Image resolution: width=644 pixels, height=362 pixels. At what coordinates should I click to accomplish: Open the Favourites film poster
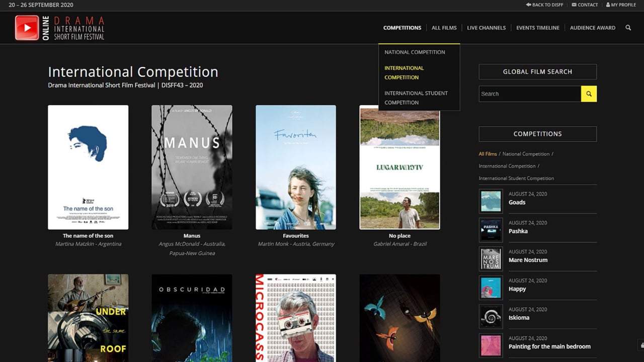pos(296,167)
